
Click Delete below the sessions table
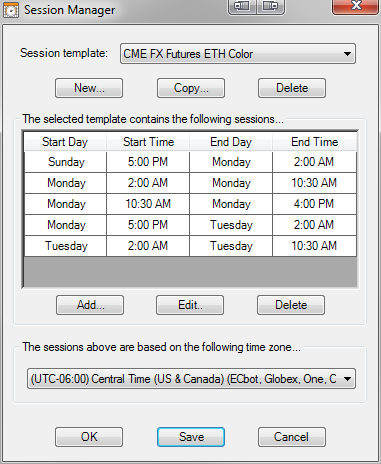291,305
